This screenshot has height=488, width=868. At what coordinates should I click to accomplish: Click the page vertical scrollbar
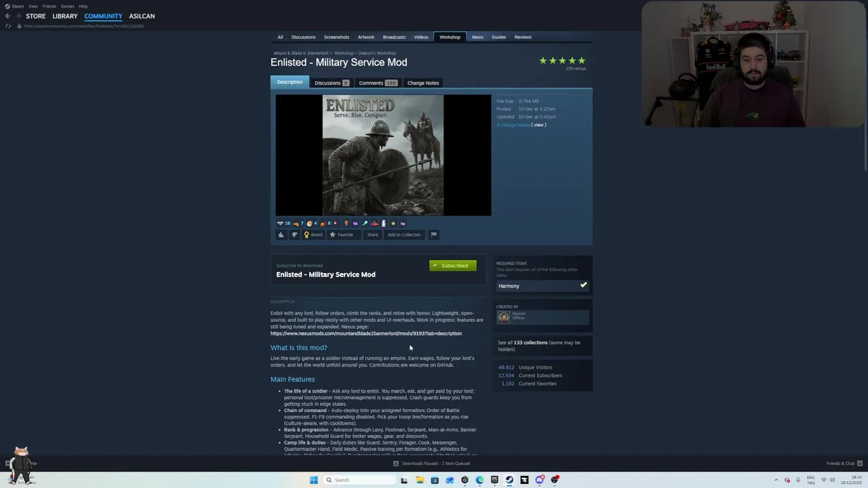coord(865,102)
